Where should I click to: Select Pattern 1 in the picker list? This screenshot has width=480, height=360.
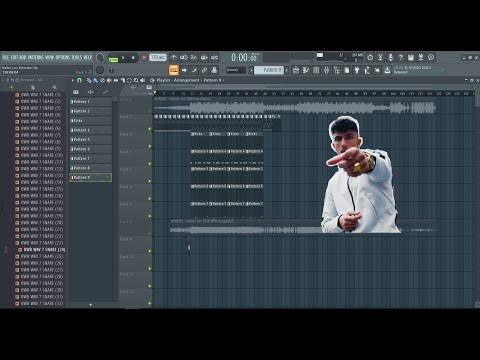click(90, 102)
